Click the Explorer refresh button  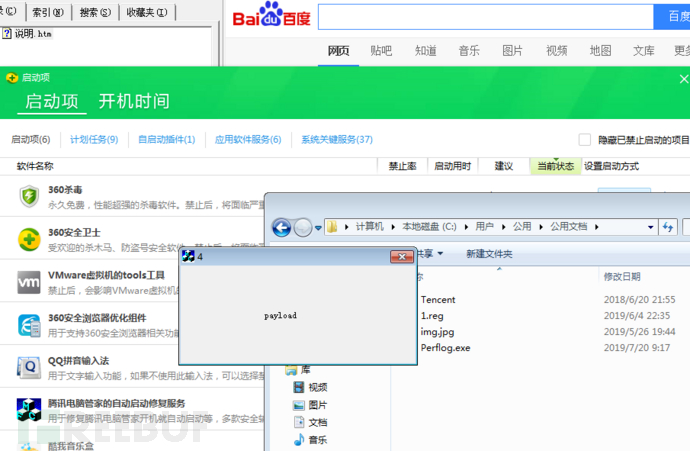pos(668,227)
